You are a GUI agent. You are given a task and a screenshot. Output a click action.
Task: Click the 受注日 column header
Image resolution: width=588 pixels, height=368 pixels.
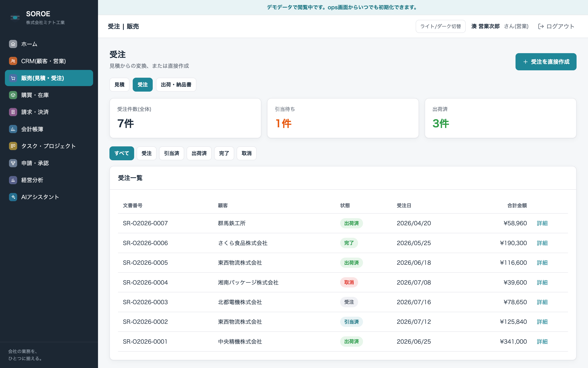[x=404, y=205]
